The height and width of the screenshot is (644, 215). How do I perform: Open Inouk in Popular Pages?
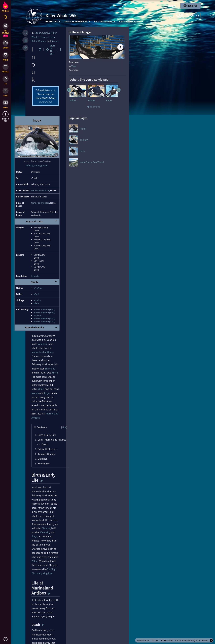tap(83, 129)
